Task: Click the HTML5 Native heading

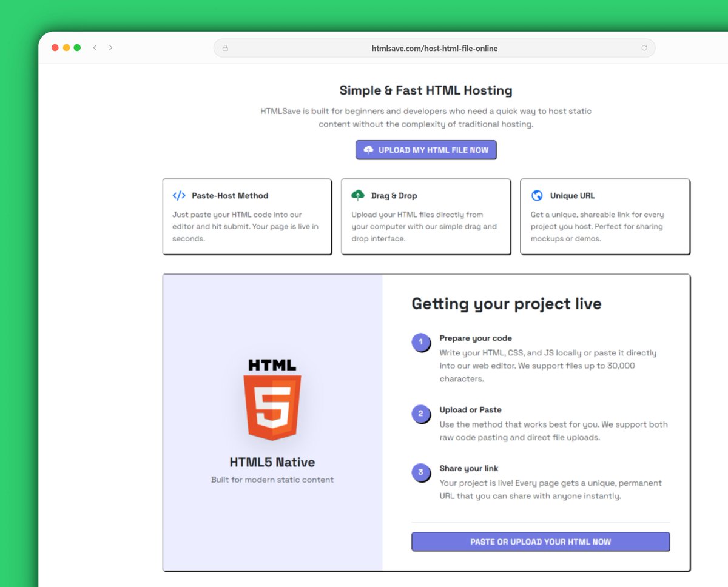Action: click(272, 462)
